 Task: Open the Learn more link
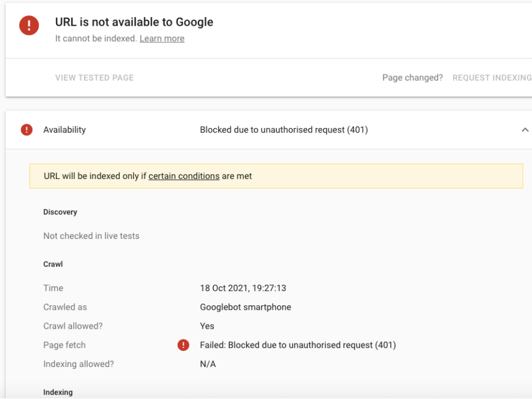[x=162, y=39]
